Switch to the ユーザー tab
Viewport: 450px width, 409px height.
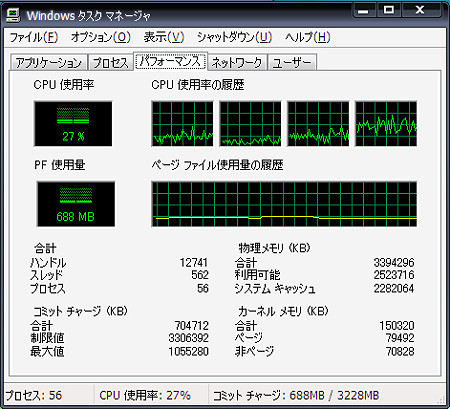[x=292, y=63]
